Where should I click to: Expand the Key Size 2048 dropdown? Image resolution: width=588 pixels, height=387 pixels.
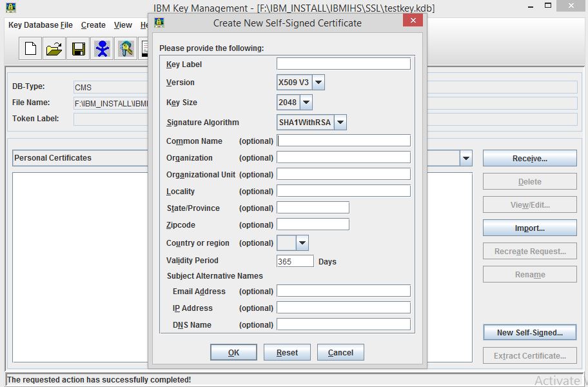point(306,102)
